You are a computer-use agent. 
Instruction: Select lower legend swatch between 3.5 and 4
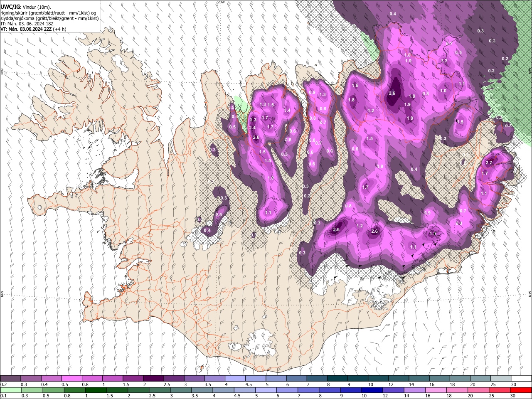tap(202, 390)
